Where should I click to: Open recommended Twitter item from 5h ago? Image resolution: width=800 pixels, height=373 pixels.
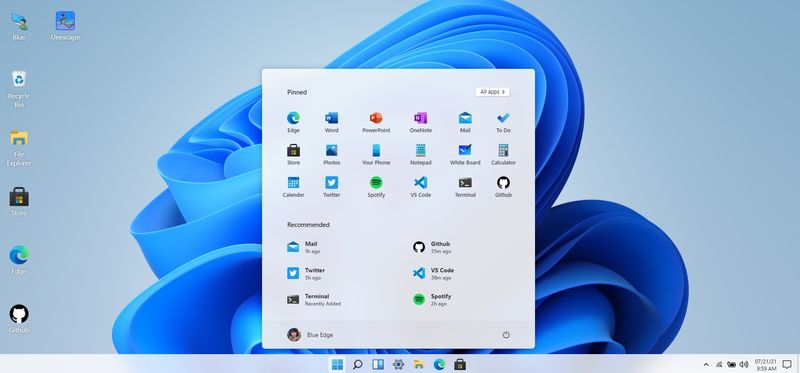click(x=306, y=273)
